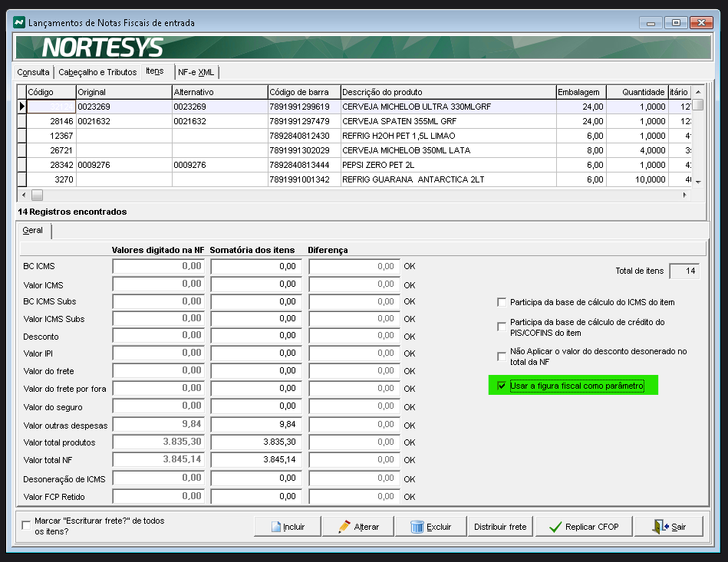728x562 pixels.
Task: Click Valor outras despesas digitado field
Action: click(x=159, y=425)
